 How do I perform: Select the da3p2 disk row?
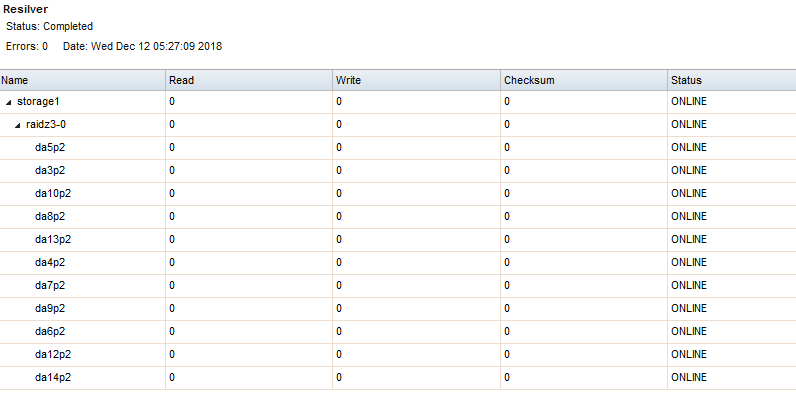tap(398, 171)
